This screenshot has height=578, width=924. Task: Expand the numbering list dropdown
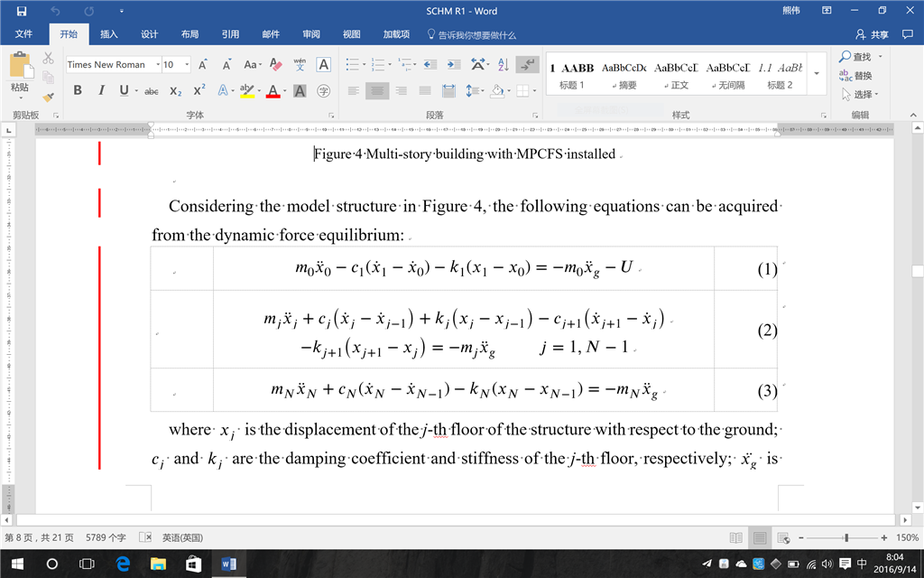point(390,64)
